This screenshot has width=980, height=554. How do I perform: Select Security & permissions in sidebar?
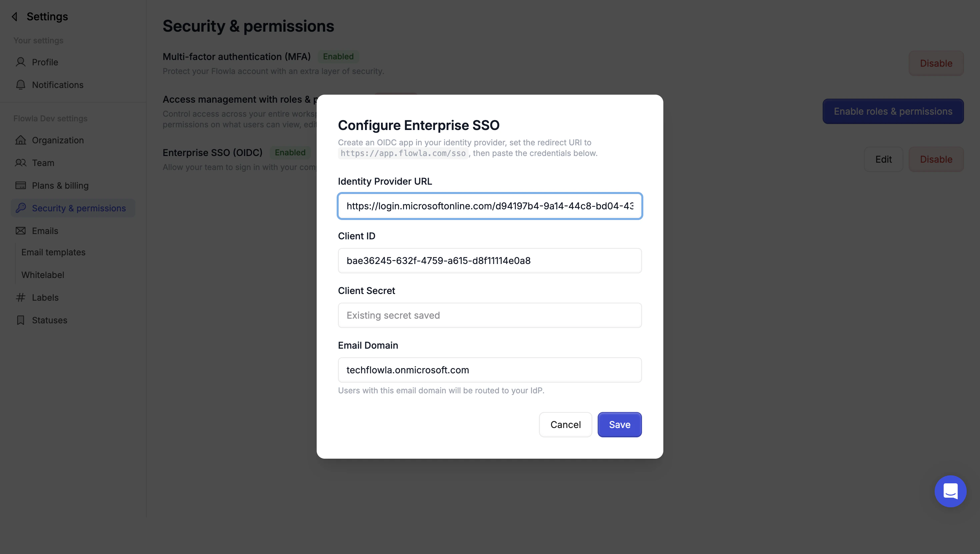tap(73, 208)
